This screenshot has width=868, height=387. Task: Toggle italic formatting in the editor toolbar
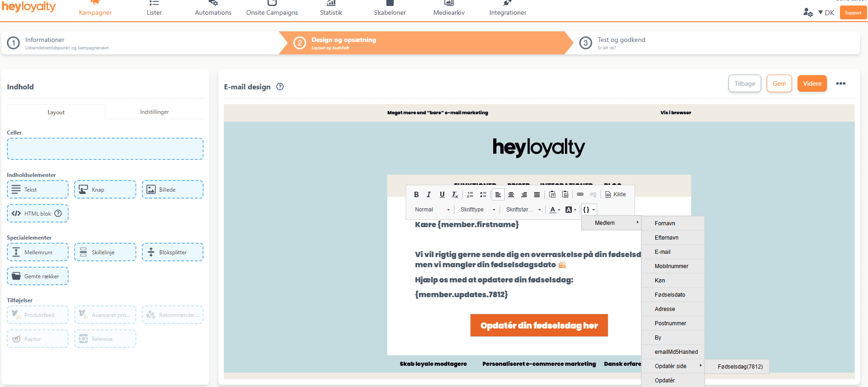tap(429, 194)
